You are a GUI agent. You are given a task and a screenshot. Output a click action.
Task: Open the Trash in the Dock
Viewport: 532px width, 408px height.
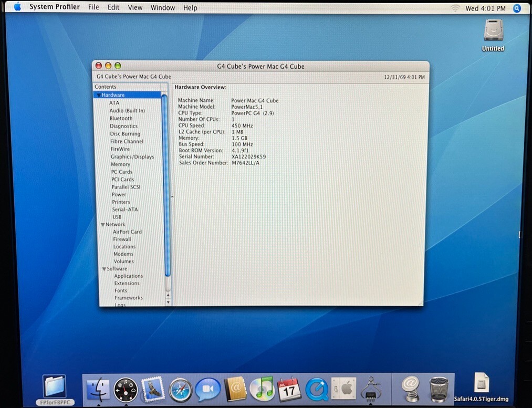(439, 389)
